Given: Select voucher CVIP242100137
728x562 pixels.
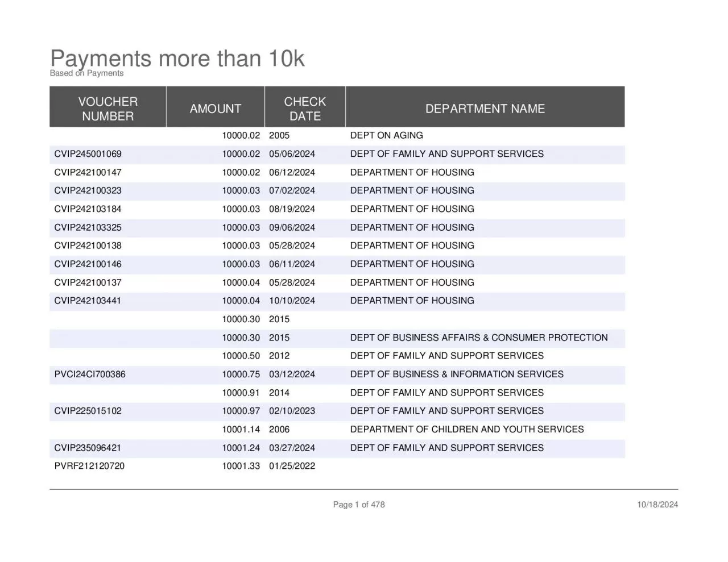Looking at the screenshot, I should click(x=88, y=282).
